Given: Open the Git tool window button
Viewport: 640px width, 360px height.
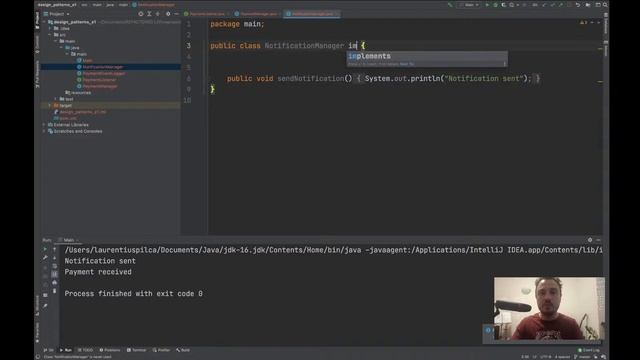Looking at the screenshot, I should pyautogui.click(x=49, y=350).
